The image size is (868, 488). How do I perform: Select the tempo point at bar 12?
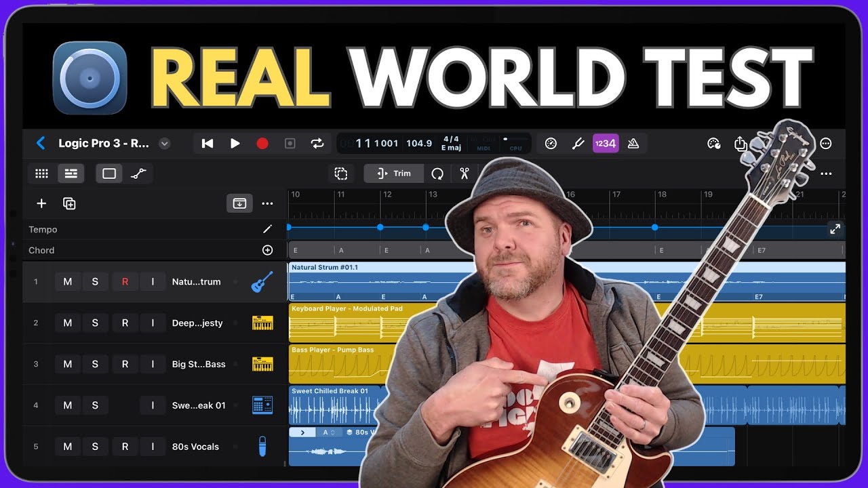click(x=380, y=227)
